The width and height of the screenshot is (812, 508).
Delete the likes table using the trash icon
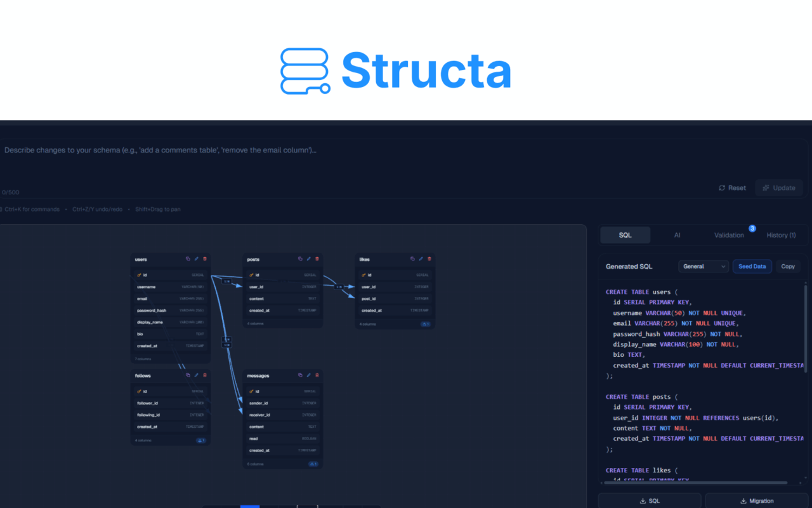429,259
